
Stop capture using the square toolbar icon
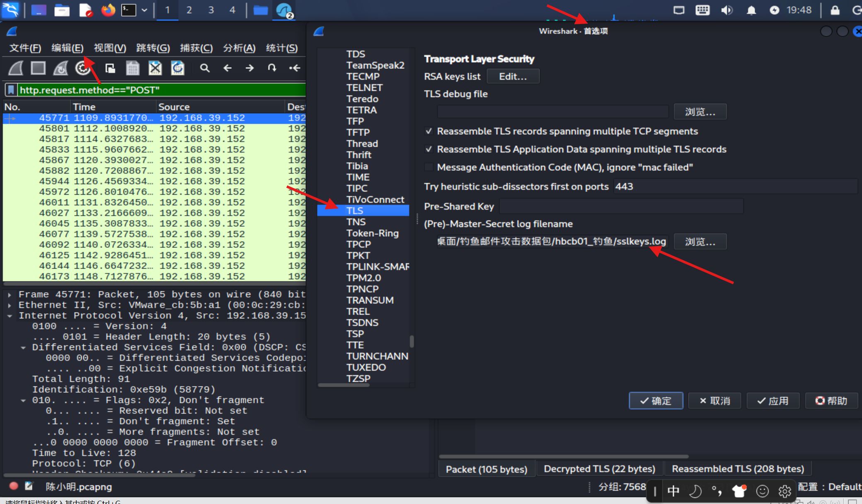click(38, 68)
